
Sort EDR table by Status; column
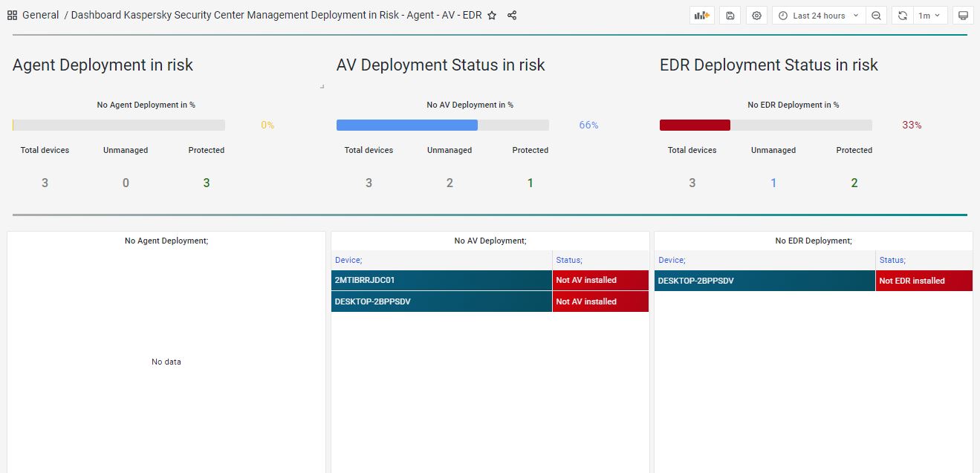tap(892, 260)
